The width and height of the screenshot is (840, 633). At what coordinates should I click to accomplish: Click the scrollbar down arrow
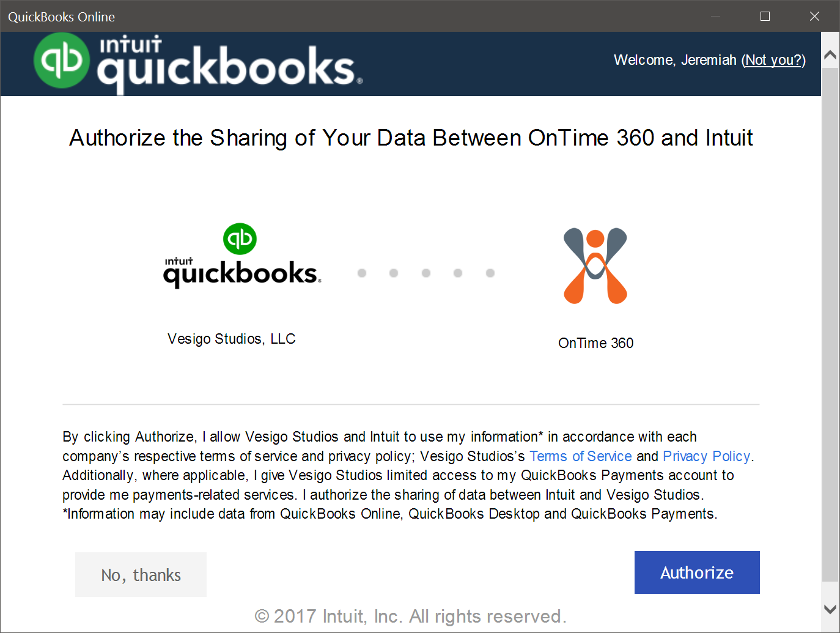click(x=830, y=609)
